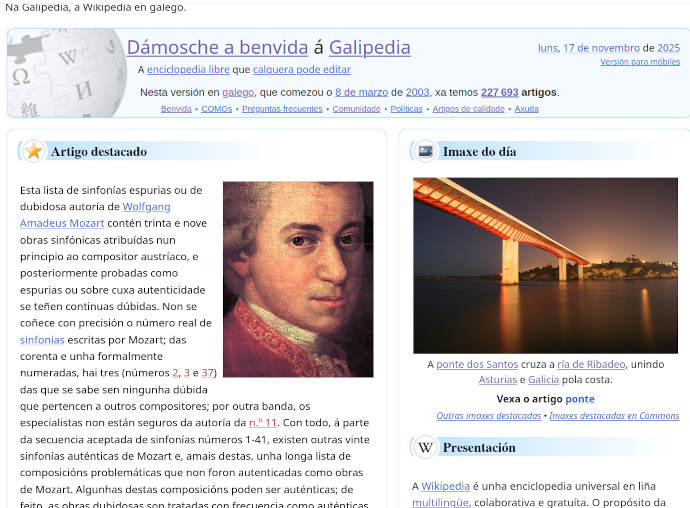Viewport: 690px width, 508px height.
Task: Click the gold star featured article icon
Action: (33, 151)
